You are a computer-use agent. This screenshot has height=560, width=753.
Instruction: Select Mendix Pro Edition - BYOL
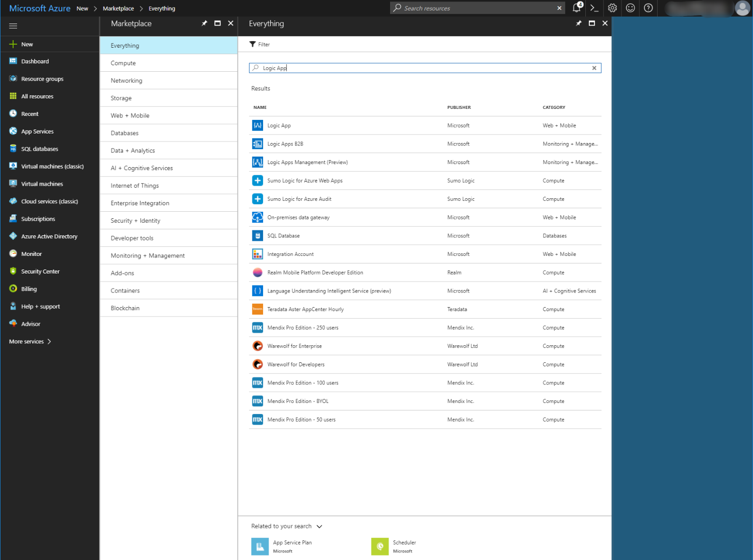[425, 401]
